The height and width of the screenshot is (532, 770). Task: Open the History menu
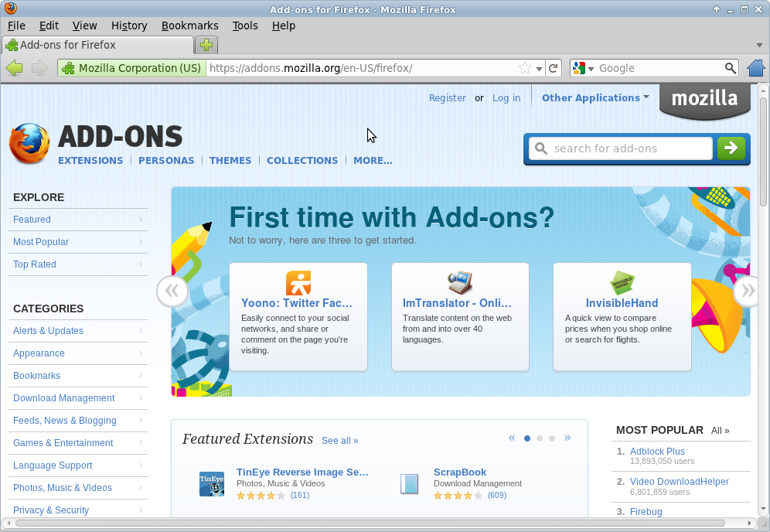[129, 26]
